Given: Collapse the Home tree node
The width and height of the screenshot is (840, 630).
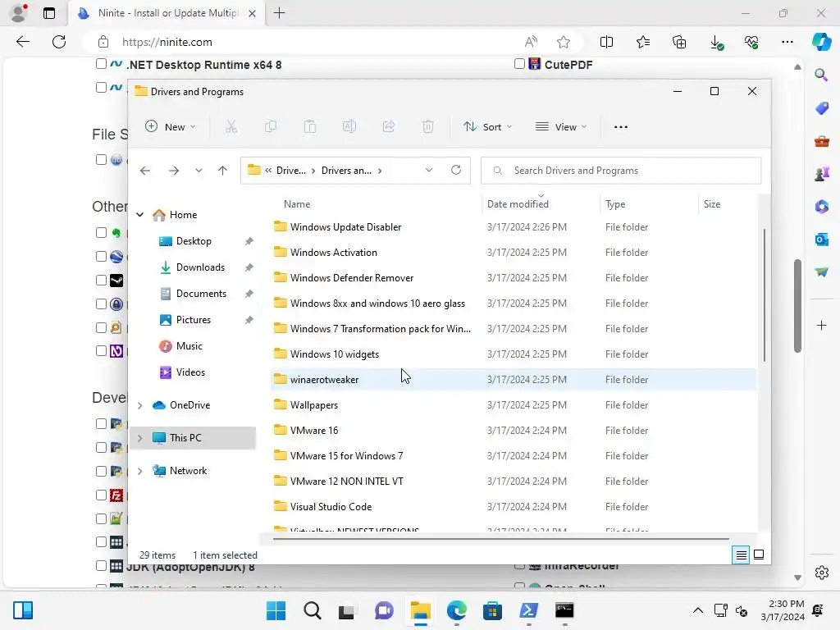Looking at the screenshot, I should pyautogui.click(x=139, y=214).
